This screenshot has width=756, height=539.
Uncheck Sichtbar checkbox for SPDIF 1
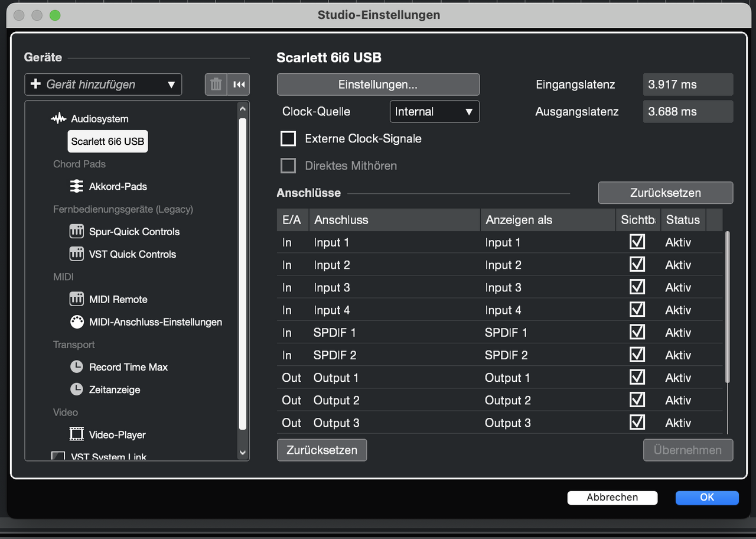(637, 332)
